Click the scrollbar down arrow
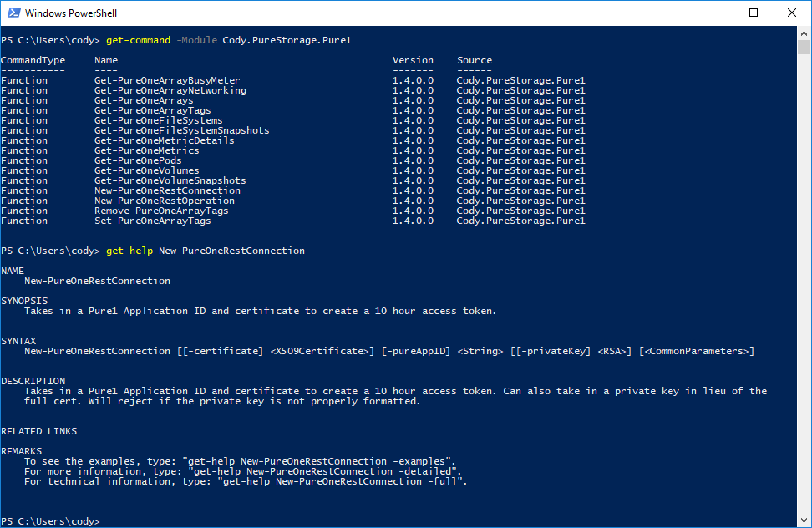 pyautogui.click(x=804, y=520)
